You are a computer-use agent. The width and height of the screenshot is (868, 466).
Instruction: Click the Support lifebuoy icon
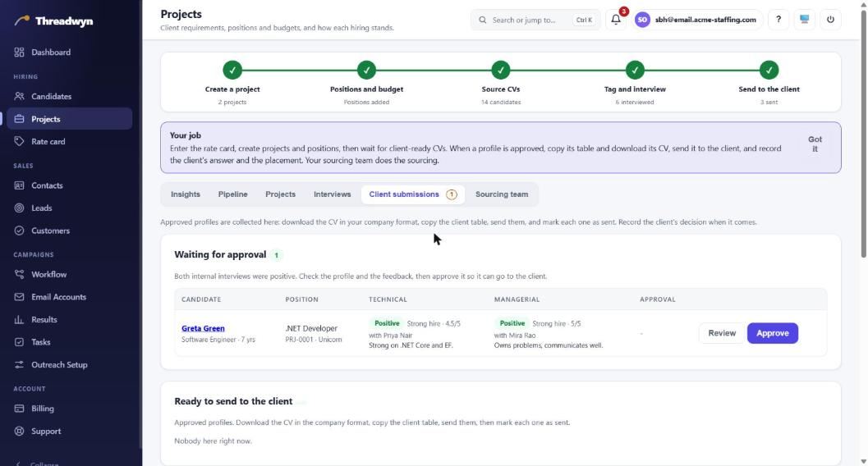coord(20,432)
